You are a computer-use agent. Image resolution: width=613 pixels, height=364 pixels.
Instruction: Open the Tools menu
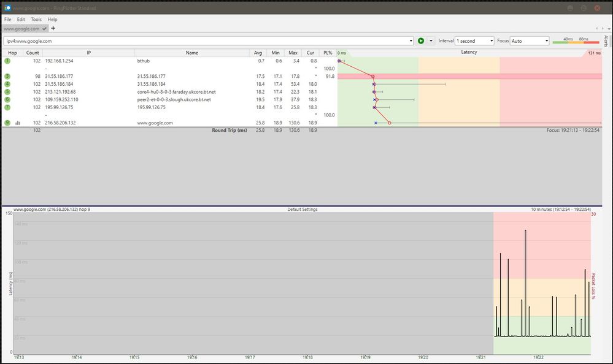(36, 20)
